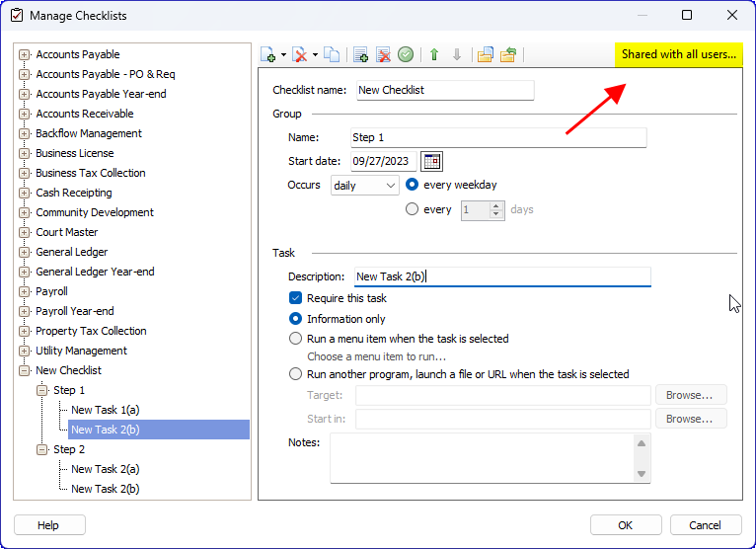Select the every weekday radio option
The width and height of the screenshot is (756, 549).
point(413,185)
